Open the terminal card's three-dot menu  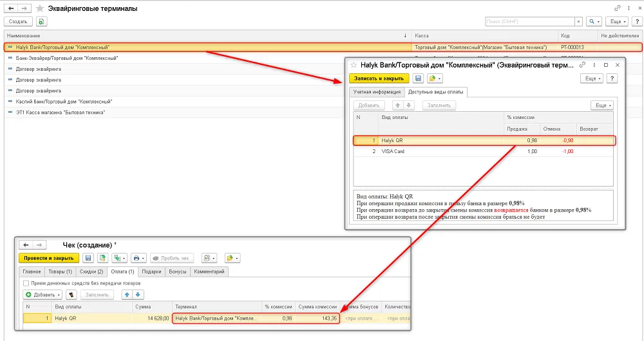[594, 65]
